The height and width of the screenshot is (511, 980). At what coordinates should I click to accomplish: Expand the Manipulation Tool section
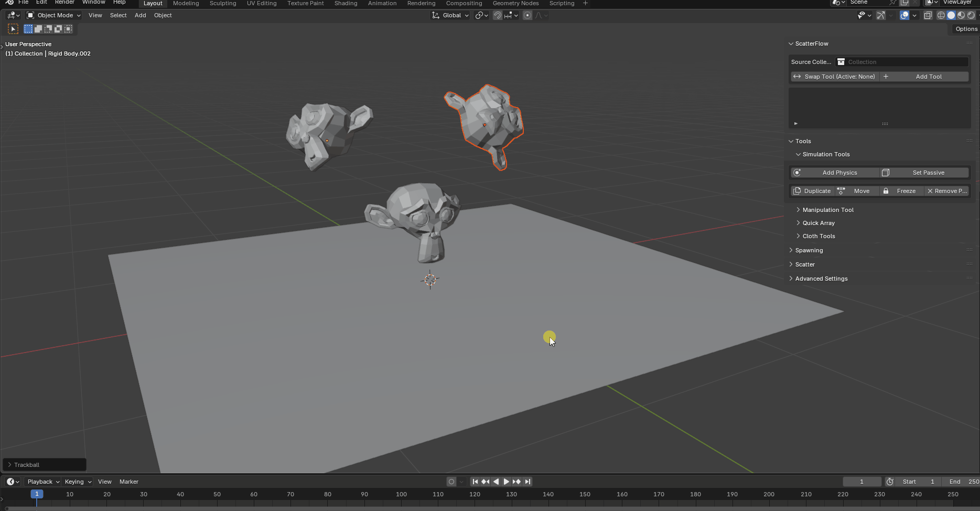pos(828,210)
